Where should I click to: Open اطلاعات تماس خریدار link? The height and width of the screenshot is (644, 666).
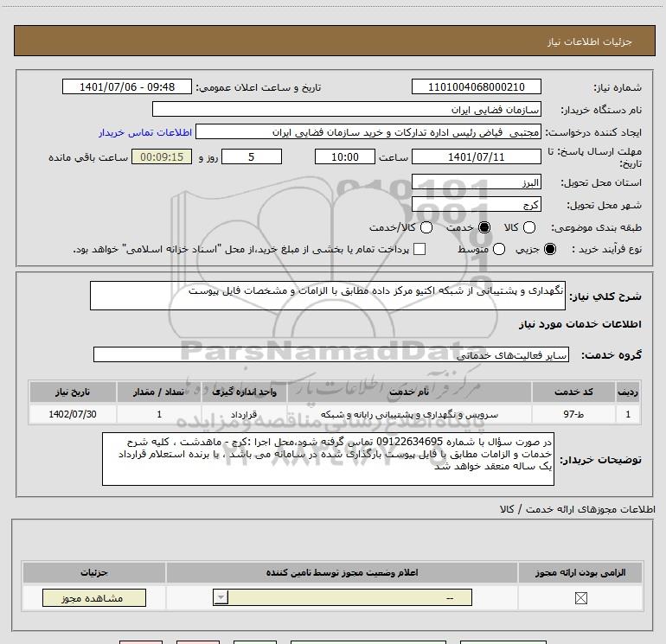tap(145, 132)
